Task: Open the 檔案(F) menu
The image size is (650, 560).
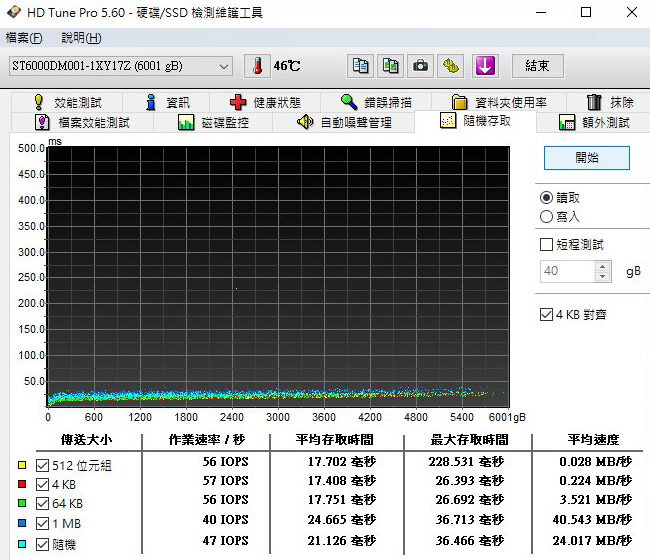Action: click(x=24, y=38)
